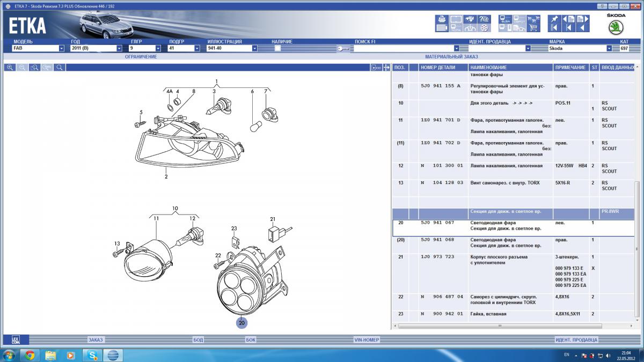Image resolution: width=644 pixels, height=362 pixels.
Task: Open the ИДЕНТ. ПРОДАВЦА top dropdown arrow
Action: pyautogui.click(x=528, y=48)
